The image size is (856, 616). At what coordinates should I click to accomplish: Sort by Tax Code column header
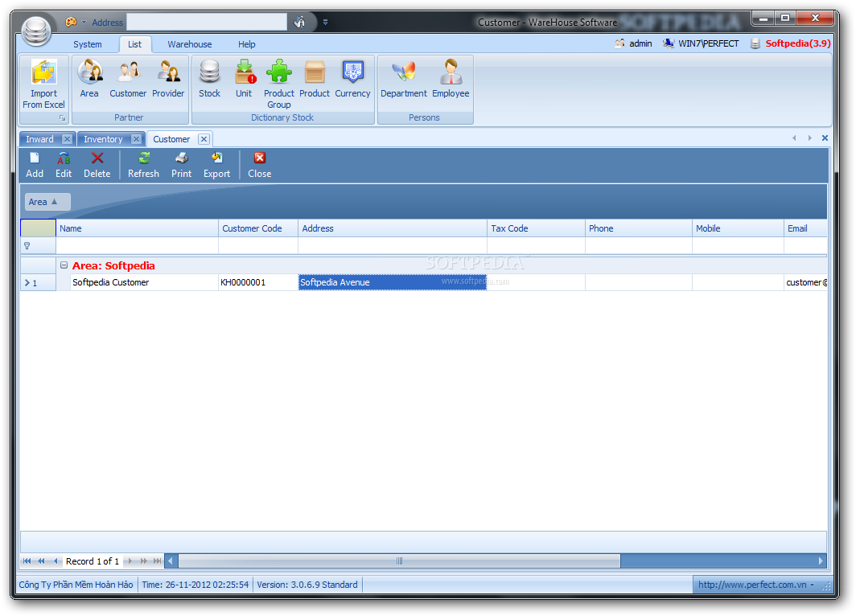pos(536,228)
